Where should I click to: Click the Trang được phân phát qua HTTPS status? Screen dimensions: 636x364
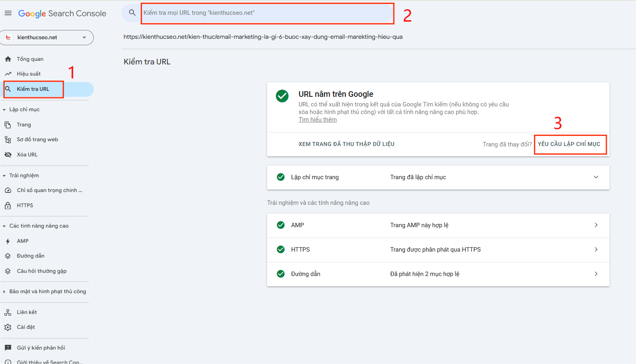click(x=435, y=250)
